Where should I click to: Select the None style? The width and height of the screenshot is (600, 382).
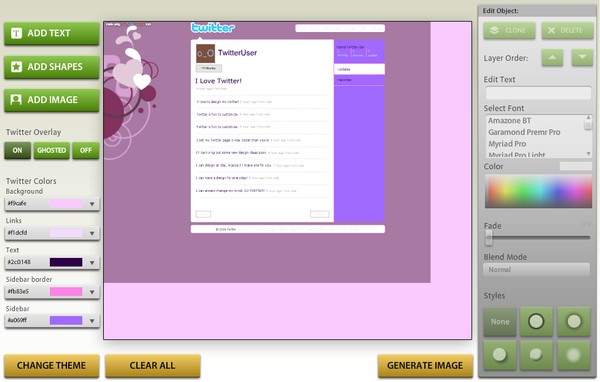tap(500, 322)
